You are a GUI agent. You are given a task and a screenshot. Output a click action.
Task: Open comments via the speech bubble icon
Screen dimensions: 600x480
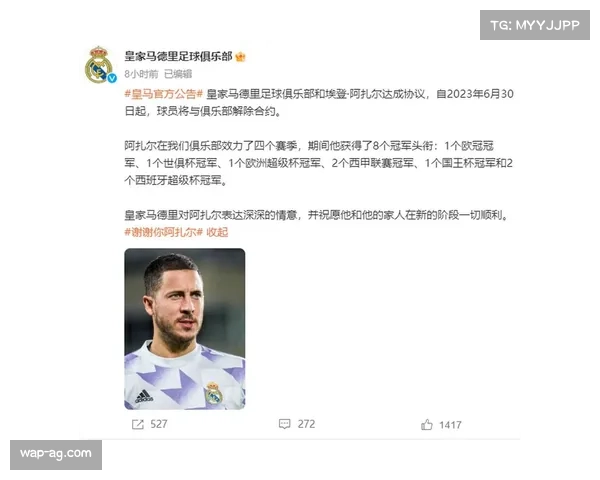click(284, 424)
